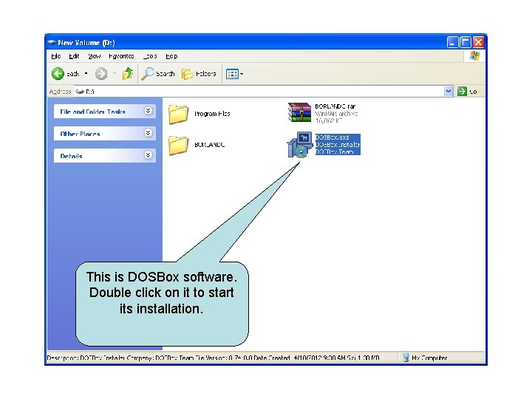Open the Help menu
The width and height of the screenshot is (532, 399).
(x=171, y=56)
